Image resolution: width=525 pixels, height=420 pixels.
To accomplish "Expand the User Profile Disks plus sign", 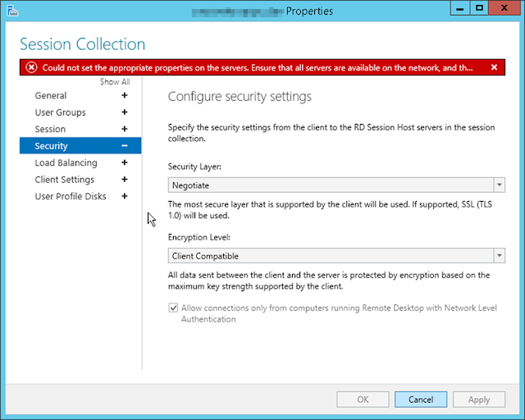I will click(x=125, y=196).
